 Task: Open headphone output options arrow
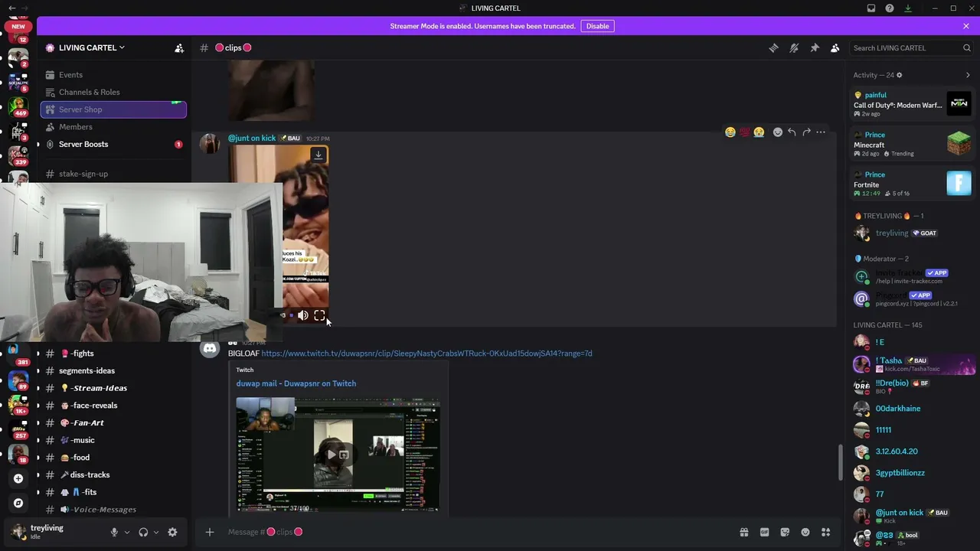point(156,532)
